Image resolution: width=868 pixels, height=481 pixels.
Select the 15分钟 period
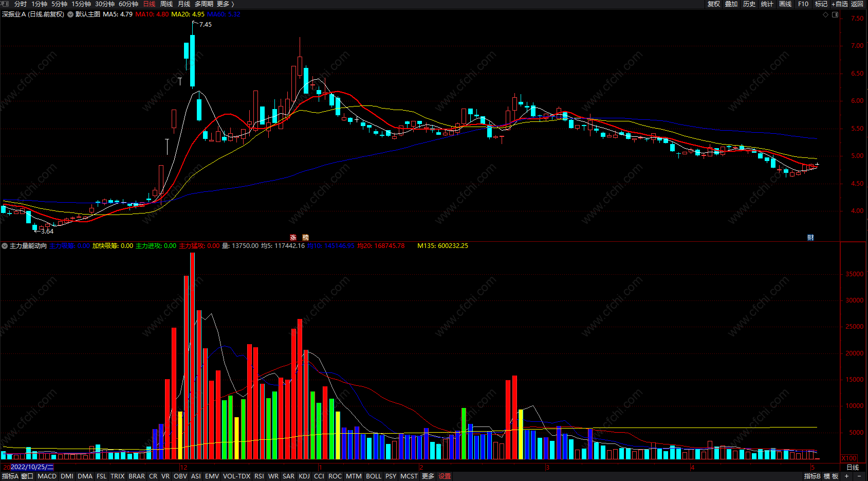[x=81, y=4]
